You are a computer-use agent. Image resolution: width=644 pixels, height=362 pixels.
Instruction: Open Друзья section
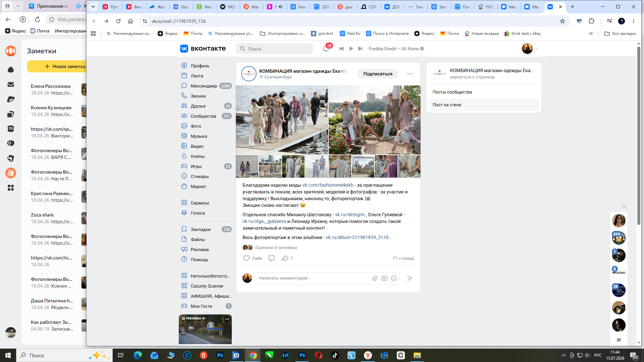point(198,106)
